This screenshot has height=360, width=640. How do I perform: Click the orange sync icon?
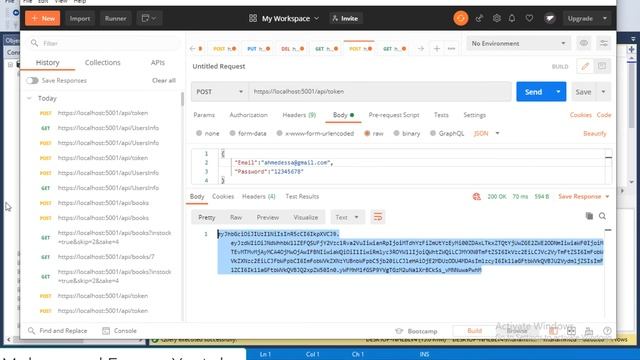pyautogui.click(x=461, y=18)
